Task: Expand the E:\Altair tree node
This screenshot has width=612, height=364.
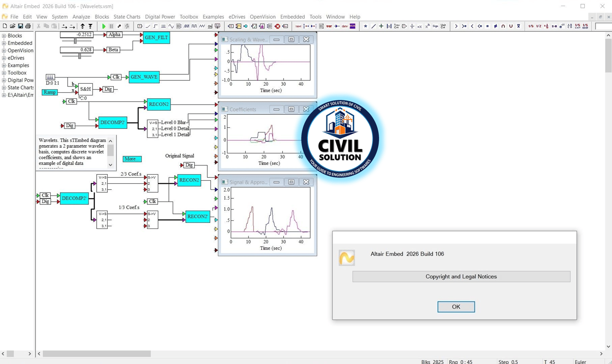Action: 4,95
